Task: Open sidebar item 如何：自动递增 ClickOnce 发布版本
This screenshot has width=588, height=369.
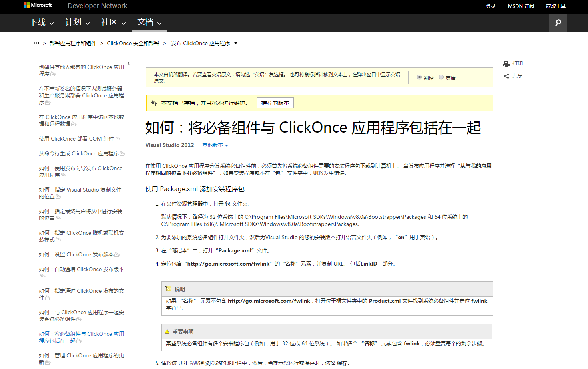Action: pos(81,269)
